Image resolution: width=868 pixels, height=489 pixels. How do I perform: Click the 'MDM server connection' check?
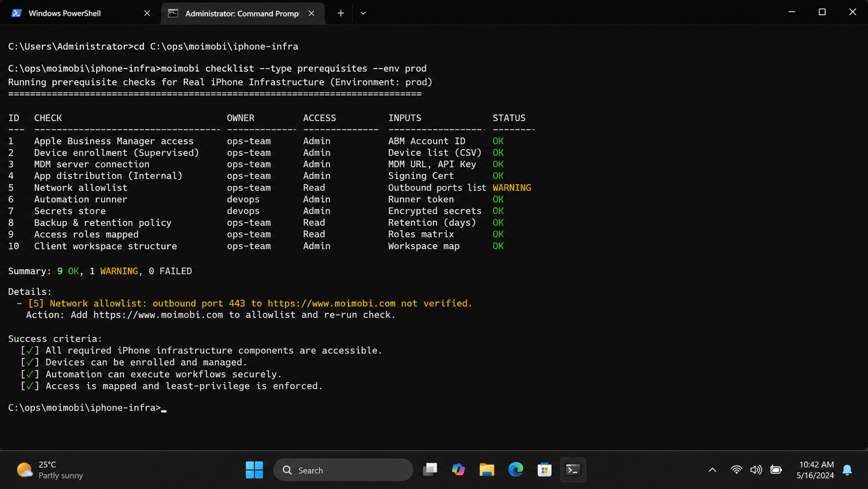coord(92,164)
